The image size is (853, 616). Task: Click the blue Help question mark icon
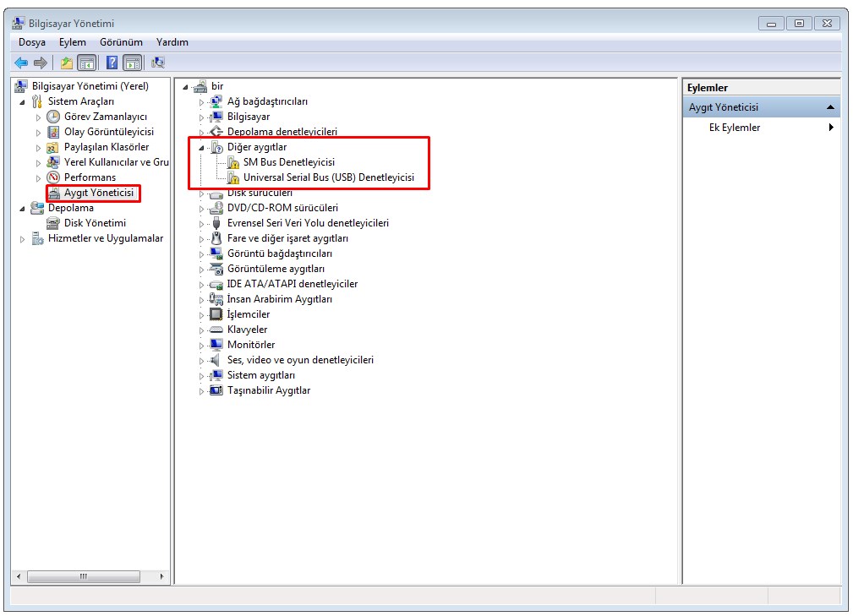112,63
